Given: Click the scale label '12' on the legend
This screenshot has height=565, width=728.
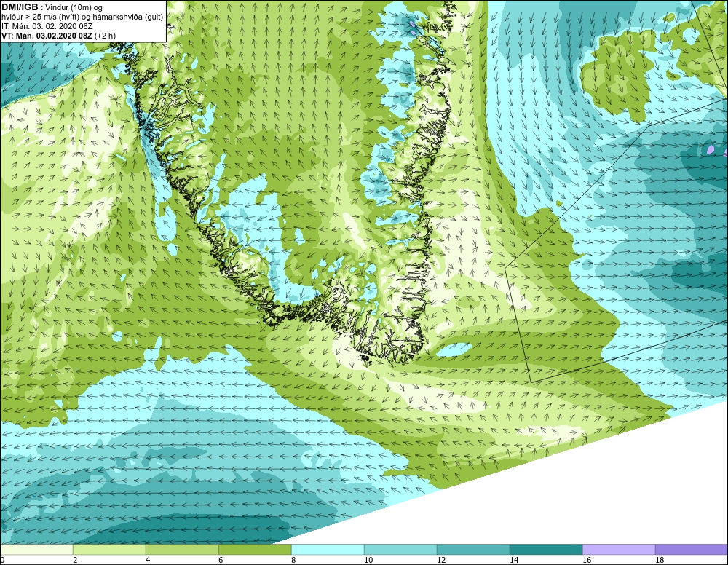Looking at the screenshot, I should (441, 560).
